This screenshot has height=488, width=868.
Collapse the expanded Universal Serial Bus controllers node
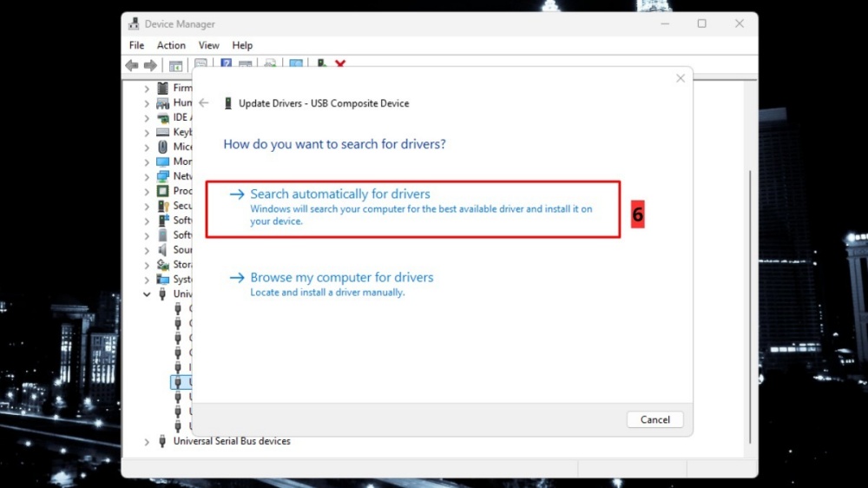(147, 294)
